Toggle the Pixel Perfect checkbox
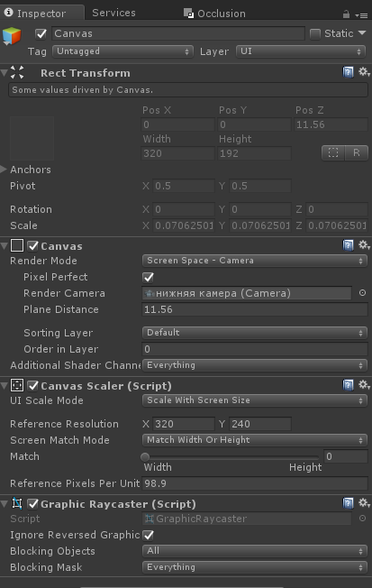The width and height of the screenshot is (372, 588). coord(149,277)
